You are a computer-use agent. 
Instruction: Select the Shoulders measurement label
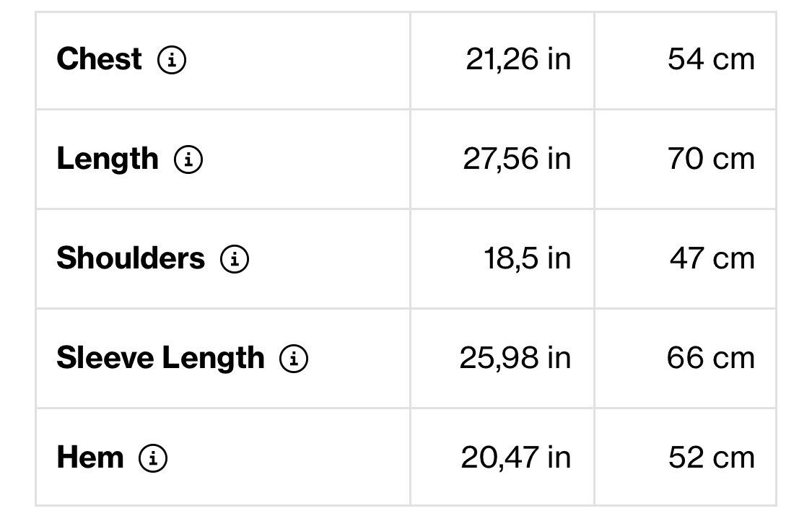tap(131, 258)
